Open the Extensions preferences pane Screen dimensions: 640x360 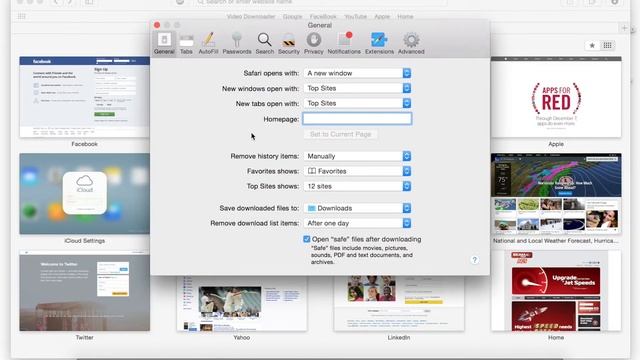379,43
